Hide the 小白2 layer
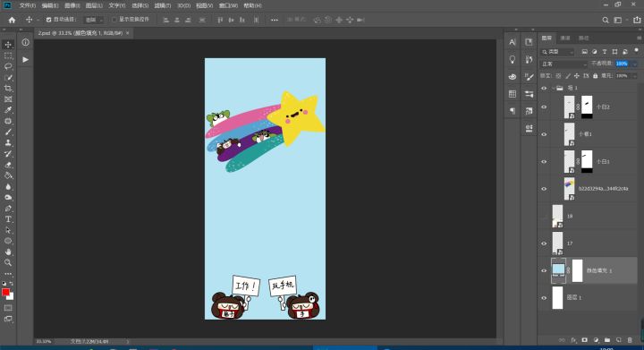644x350 pixels. point(544,107)
